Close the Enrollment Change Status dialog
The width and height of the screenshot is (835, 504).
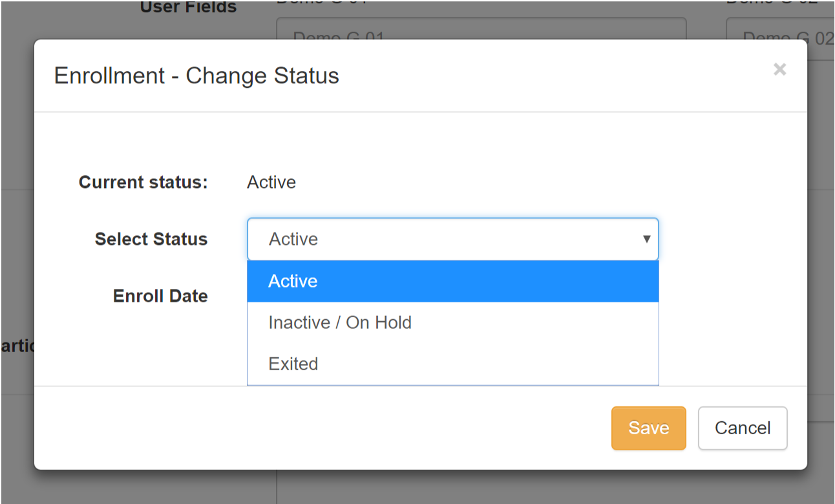tap(779, 70)
